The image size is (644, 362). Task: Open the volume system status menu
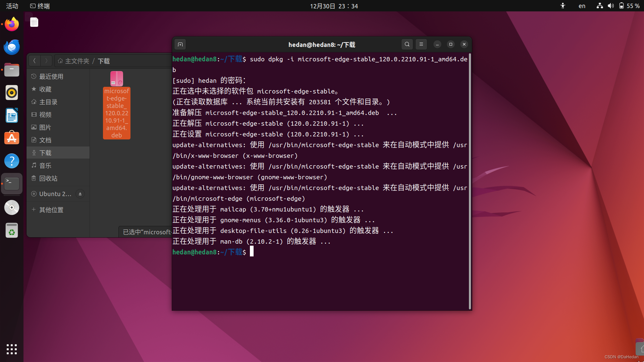click(x=611, y=6)
